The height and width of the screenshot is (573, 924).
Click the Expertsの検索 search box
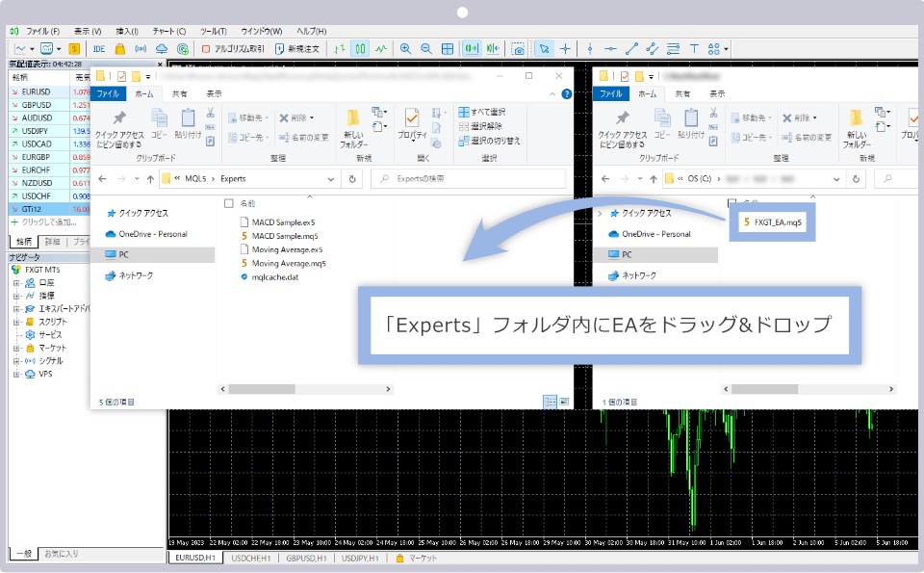pyautogui.click(x=469, y=178)
